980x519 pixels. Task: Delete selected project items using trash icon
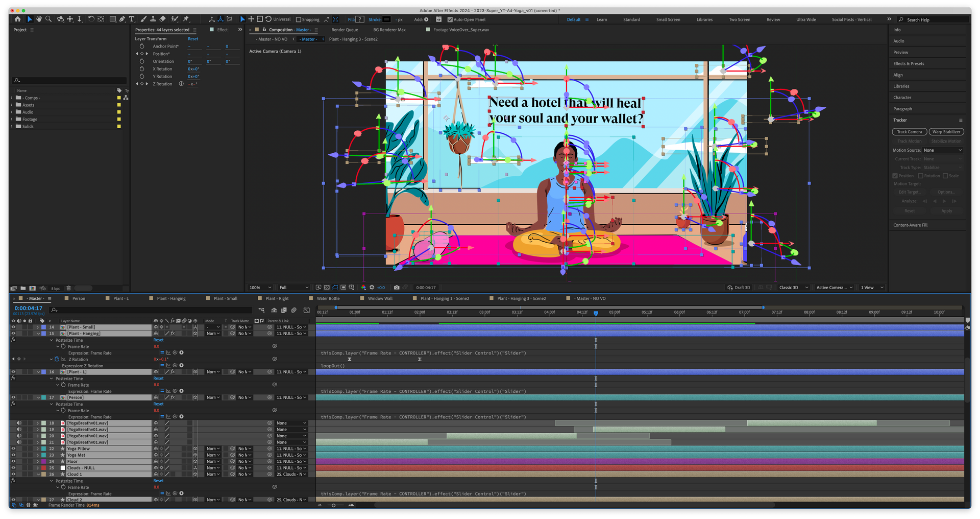coord(68,288)
